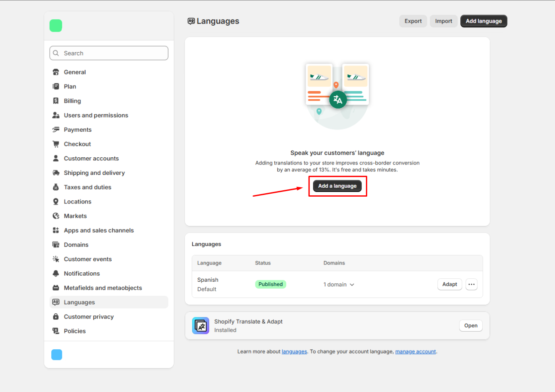Viewport: 555px width, 392px height.
Task: Click Adapt for Spanish language
Action: (x=449, y=284)
